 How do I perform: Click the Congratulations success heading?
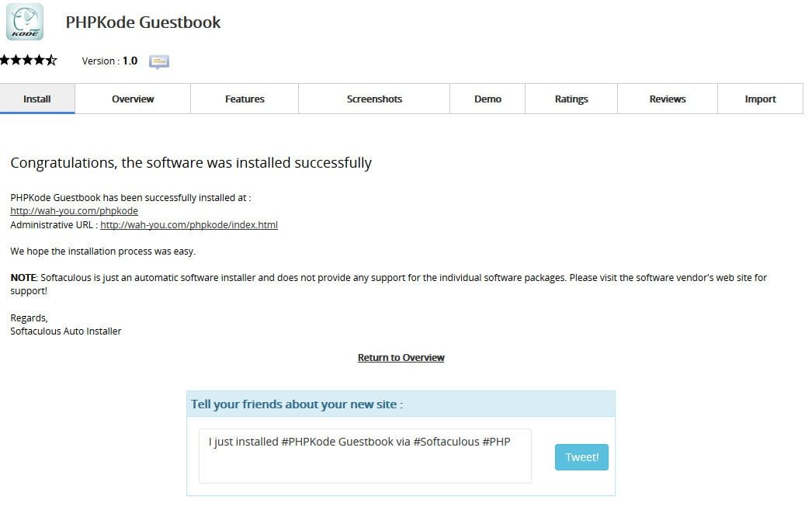[191, 163]
